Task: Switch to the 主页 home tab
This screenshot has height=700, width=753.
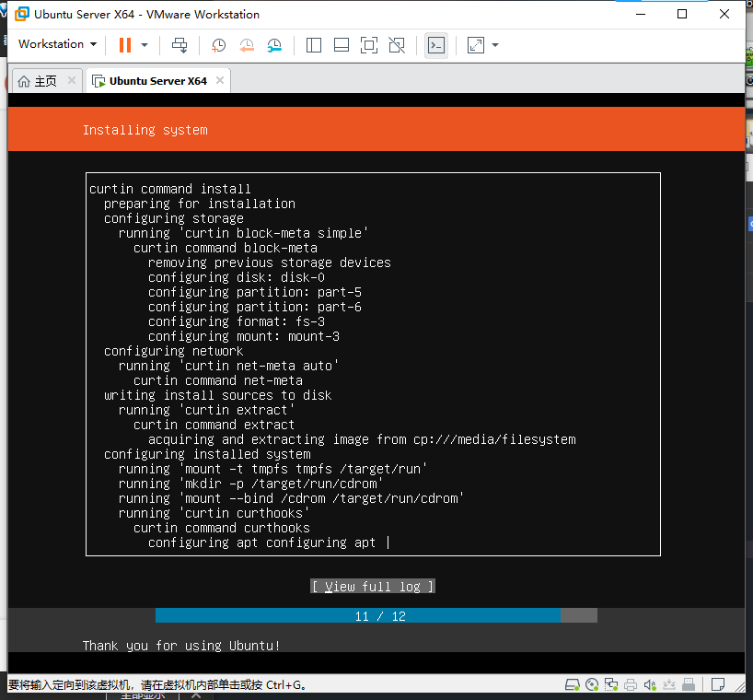Action: 46,81
